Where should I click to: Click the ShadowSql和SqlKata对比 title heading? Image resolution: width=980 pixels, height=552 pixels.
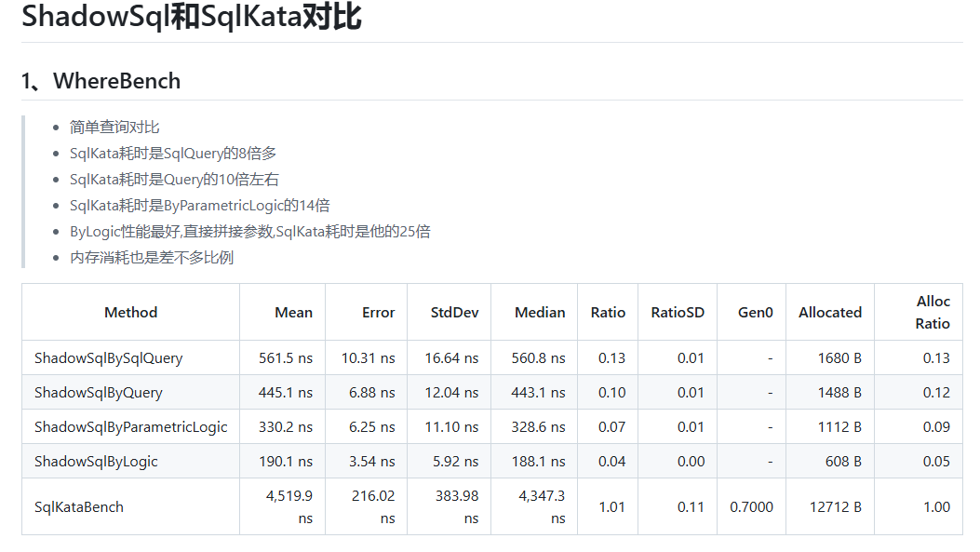pos(191,18)
